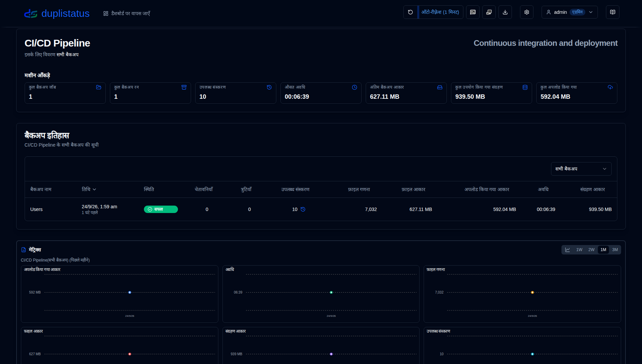Click the 592.04 MB cell in Users row
The height and width of the screenshot is (364, 642).
[x=505, y=209]
